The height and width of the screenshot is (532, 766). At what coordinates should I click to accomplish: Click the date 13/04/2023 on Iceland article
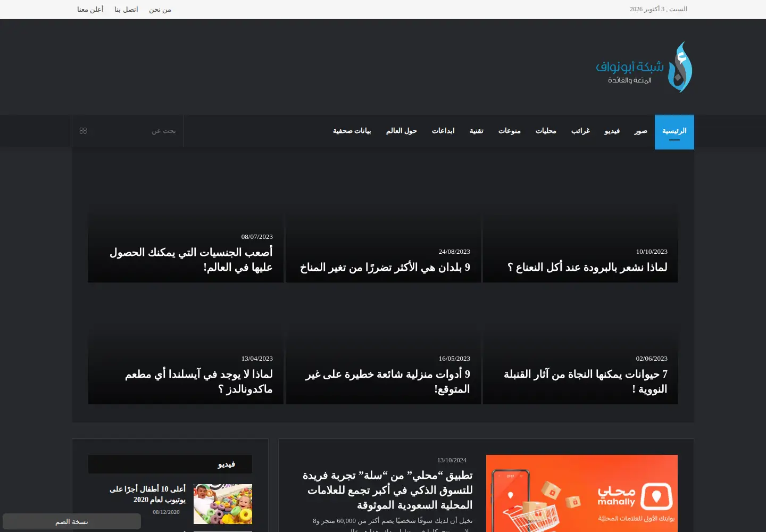pyautogui.click(x=257, y=359)
